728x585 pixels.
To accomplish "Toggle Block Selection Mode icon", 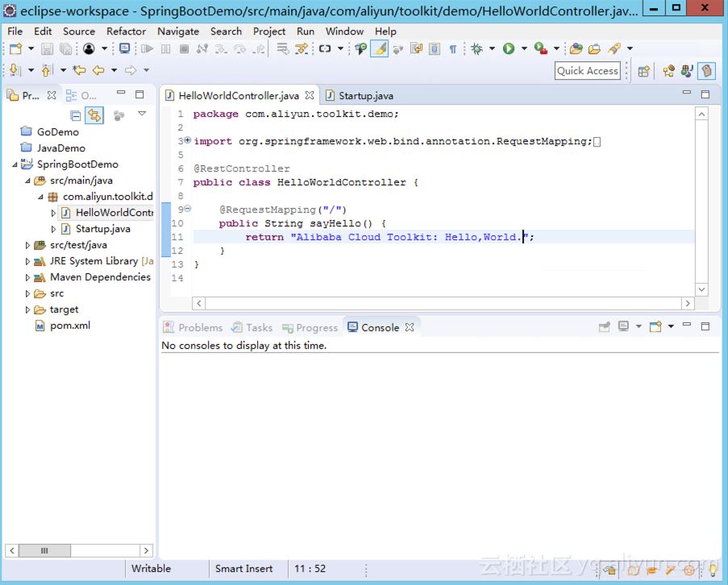I will 435,48.
